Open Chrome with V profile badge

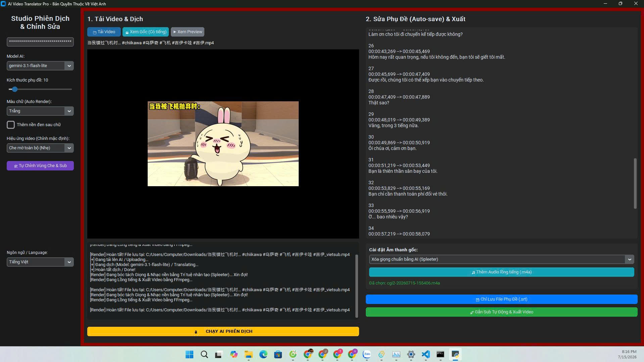click(x=352, y=355)
